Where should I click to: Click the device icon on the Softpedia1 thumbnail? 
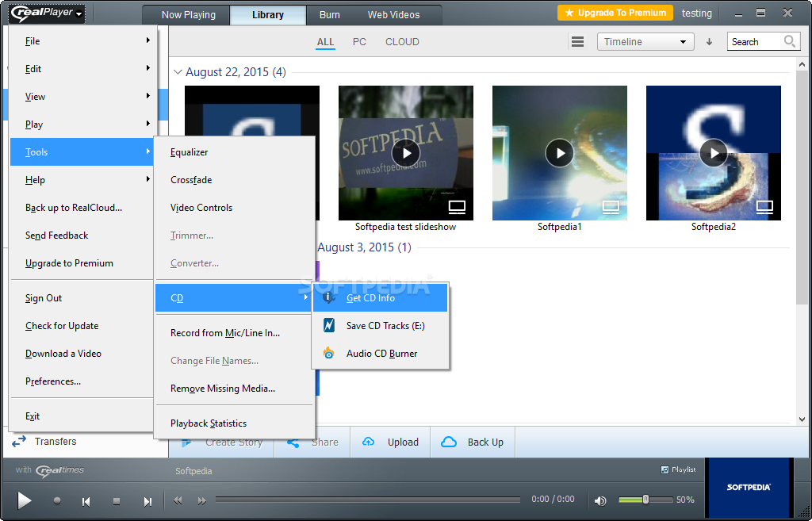click(611, 207)
